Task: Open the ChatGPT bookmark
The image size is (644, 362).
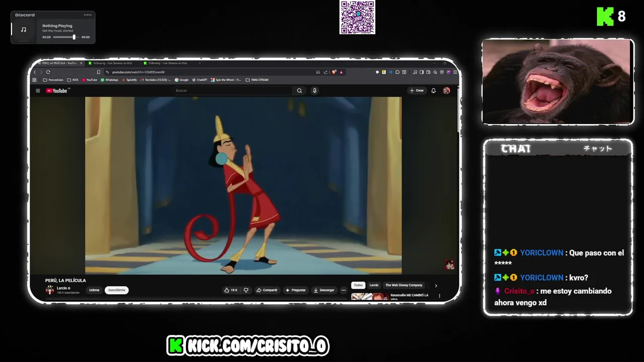Action: click(x=200, y=80)
